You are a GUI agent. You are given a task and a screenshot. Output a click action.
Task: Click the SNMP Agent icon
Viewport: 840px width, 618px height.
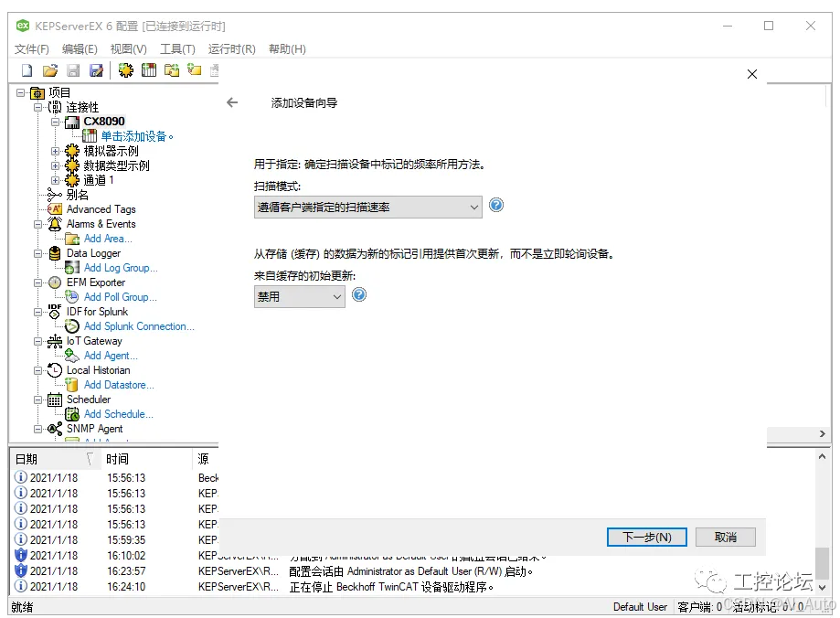tap(55, 429)
